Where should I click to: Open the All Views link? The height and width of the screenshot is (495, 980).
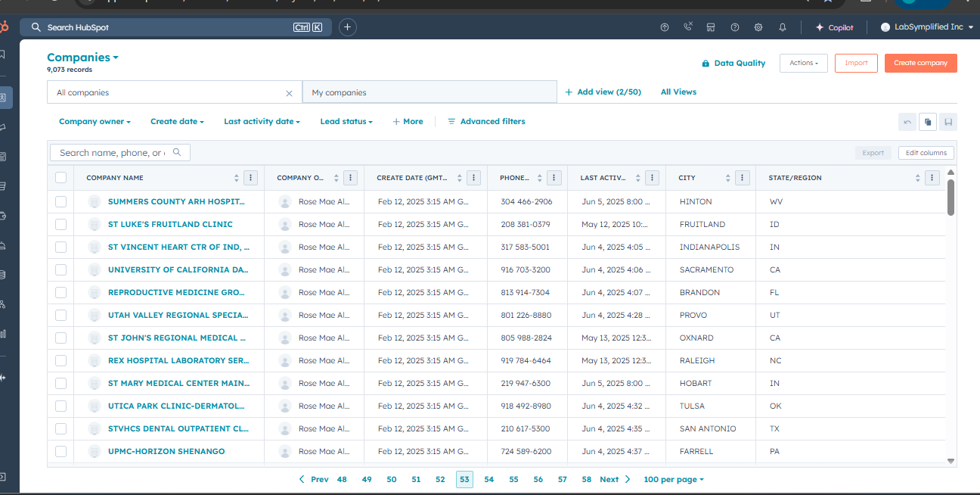678,92
